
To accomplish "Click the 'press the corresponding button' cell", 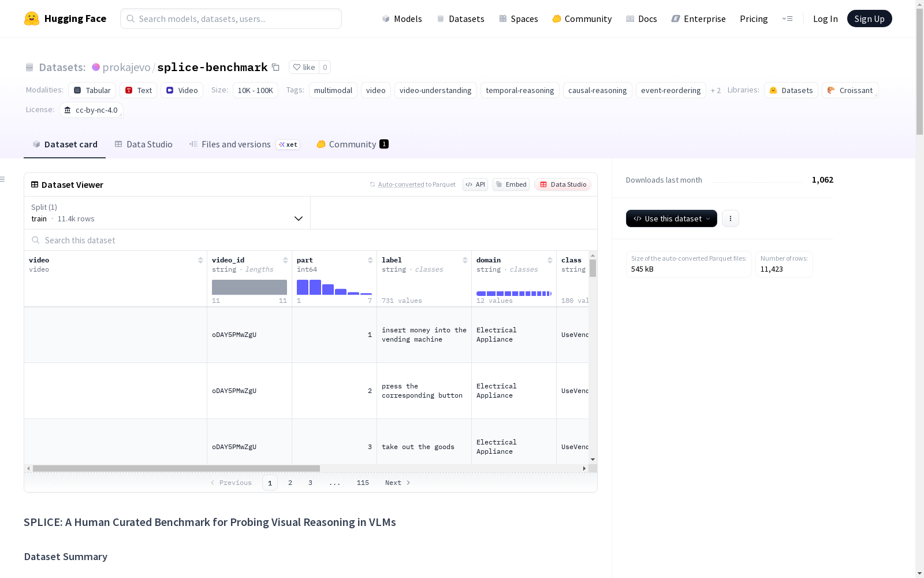I will 424,391.
